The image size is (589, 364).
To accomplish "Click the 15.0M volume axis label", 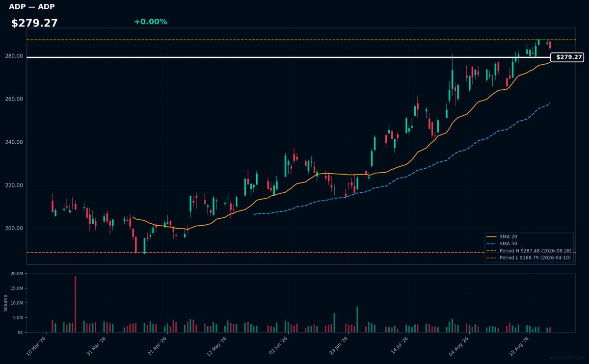I will [17, 288].
